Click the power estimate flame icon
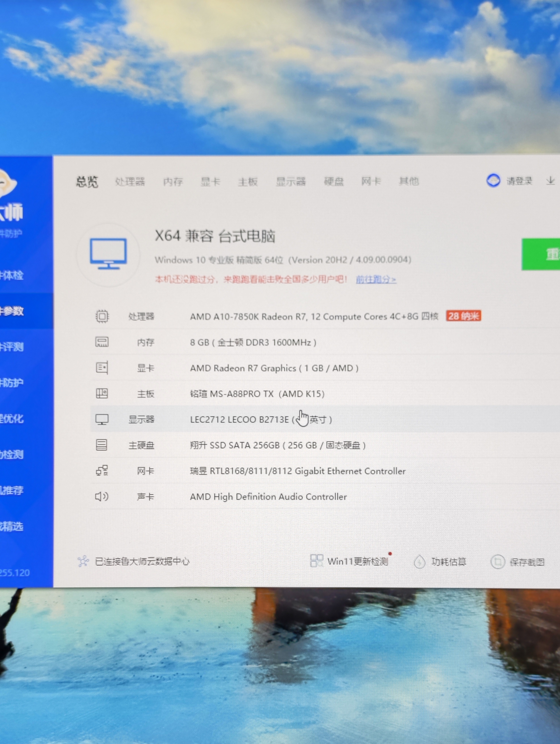Viewport: 560px width, 744px height. (420, 562)
